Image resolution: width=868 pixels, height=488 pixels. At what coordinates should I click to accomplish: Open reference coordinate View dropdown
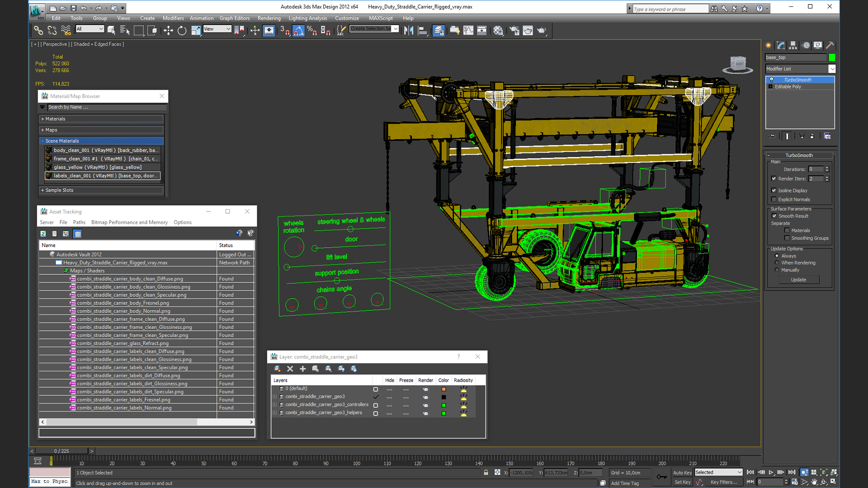(x=217, y=29)
